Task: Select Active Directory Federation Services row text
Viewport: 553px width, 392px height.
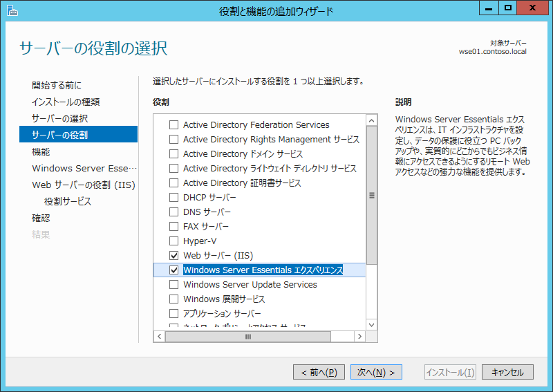Action: point(256,125)
